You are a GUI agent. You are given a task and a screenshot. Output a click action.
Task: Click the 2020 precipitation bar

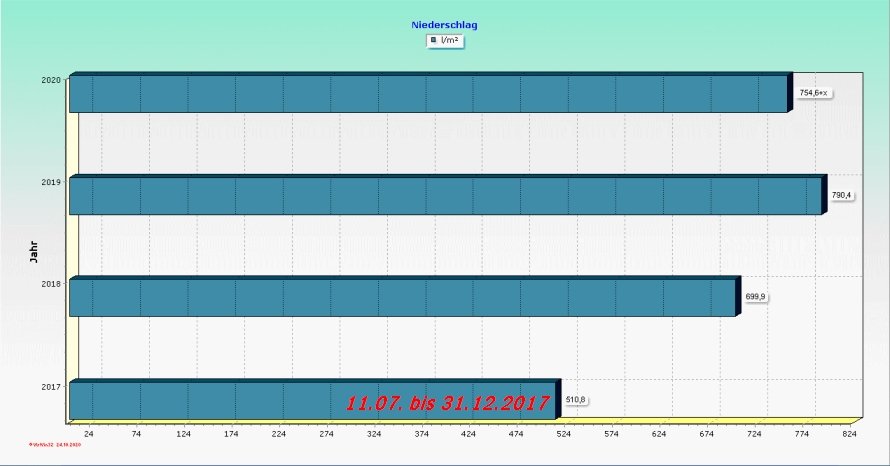[x=428, y=94]
